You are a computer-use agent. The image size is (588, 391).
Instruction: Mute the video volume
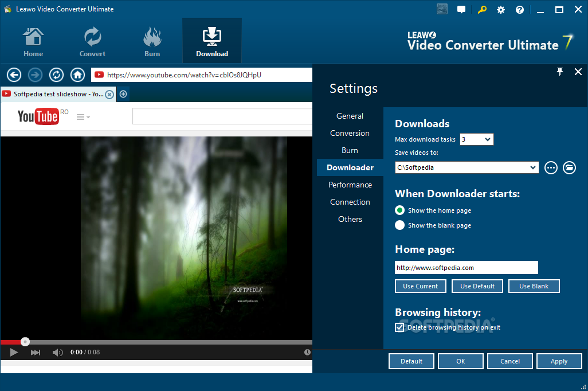click(x=57, y=353)
